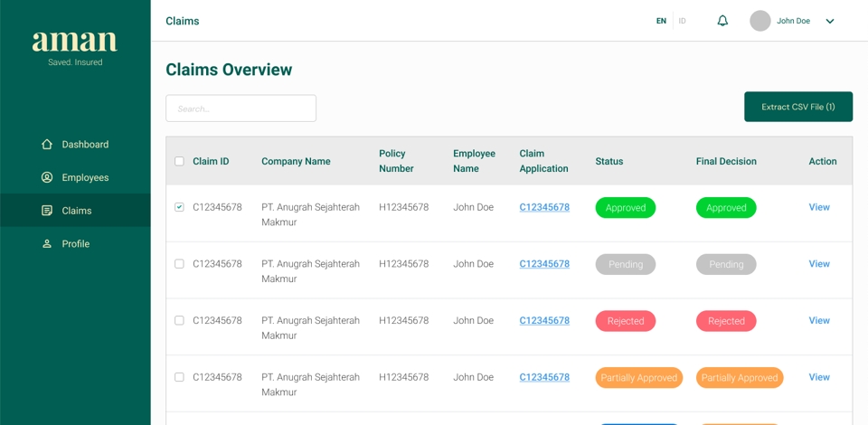Open Dashboard in sidebar menu

click(x=75, y=145)
